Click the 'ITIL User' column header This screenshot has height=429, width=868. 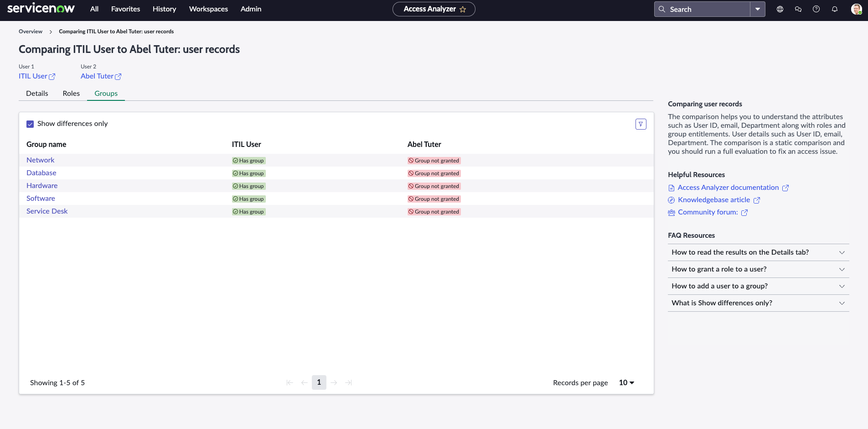(x=246, y=144)
